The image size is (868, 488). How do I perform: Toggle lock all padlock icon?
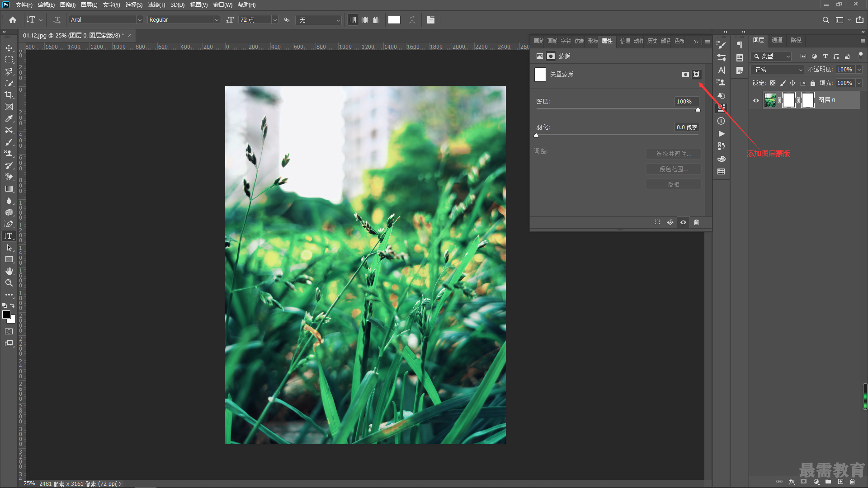pyautogui.click(x=813, y=83)
